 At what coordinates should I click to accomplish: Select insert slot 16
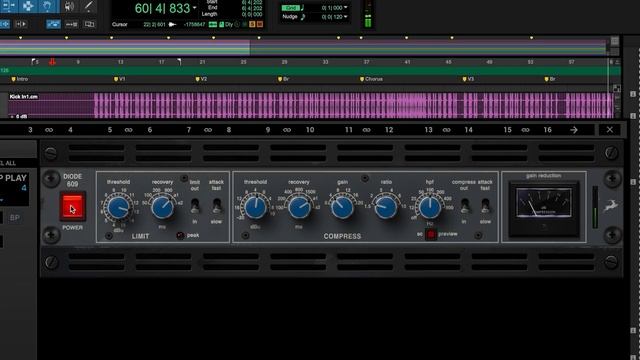coord(547,130)
